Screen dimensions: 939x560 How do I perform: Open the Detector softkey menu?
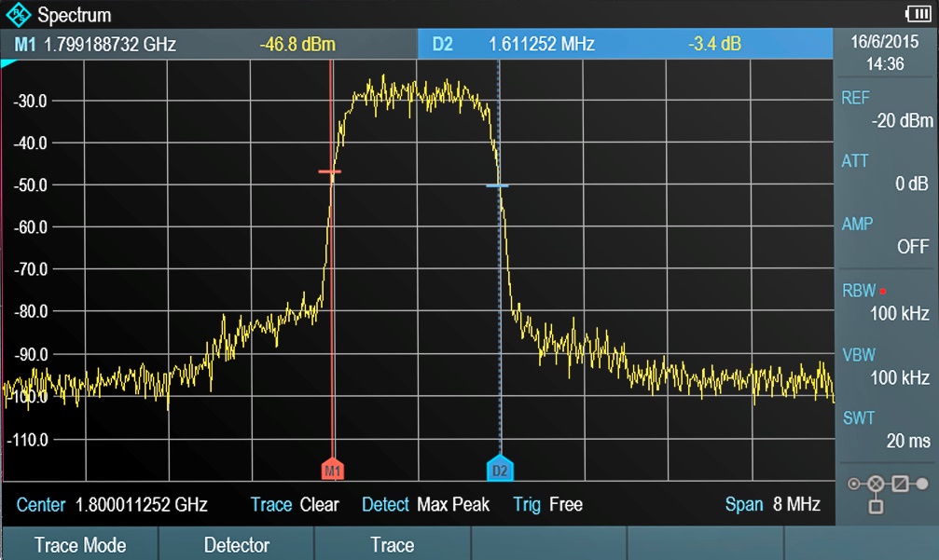236,545
